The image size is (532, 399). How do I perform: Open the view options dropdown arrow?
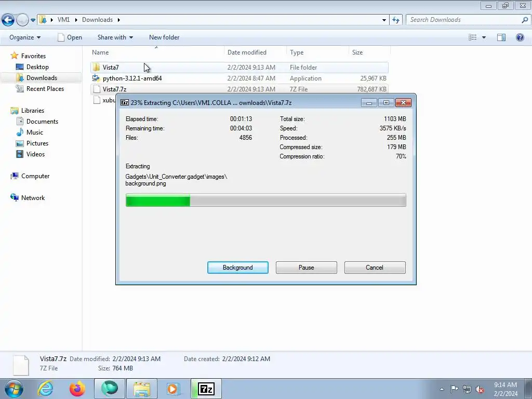(484, 37)
